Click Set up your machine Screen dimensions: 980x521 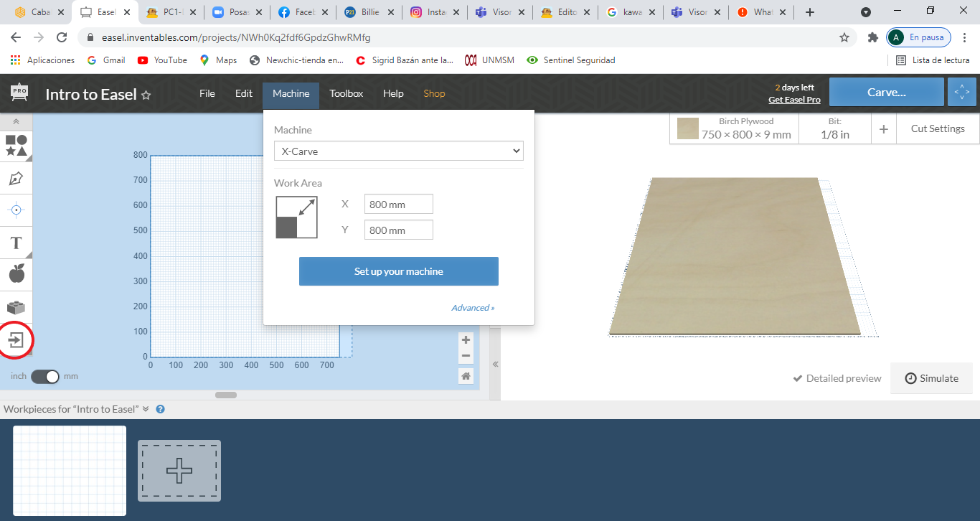click(399, 271)
